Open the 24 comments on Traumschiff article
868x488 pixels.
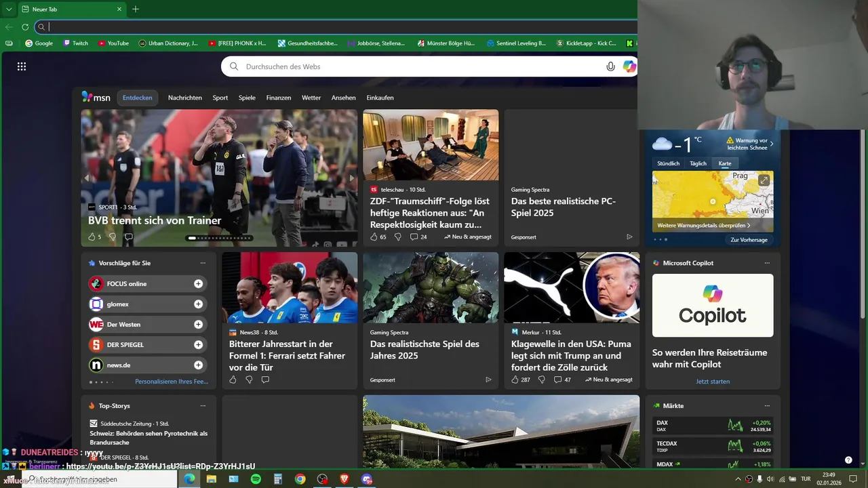pyautogui.click(x=418, y=237)
